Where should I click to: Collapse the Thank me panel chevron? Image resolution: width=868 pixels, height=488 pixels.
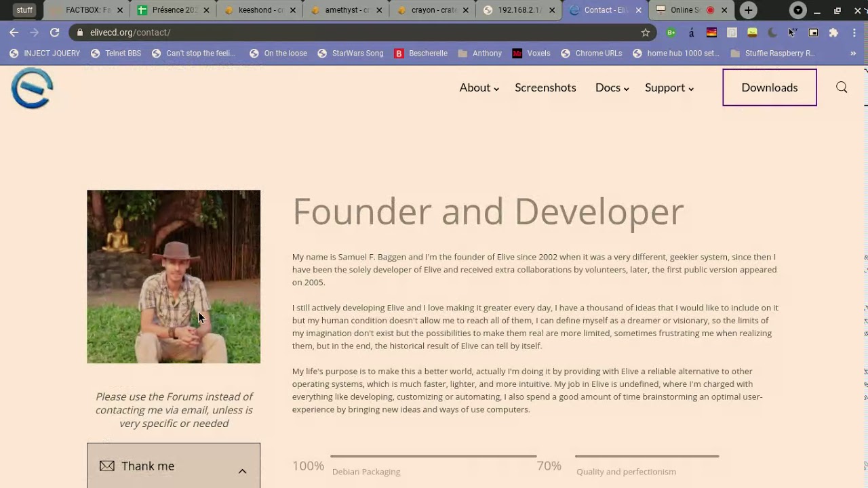(242, 471)
